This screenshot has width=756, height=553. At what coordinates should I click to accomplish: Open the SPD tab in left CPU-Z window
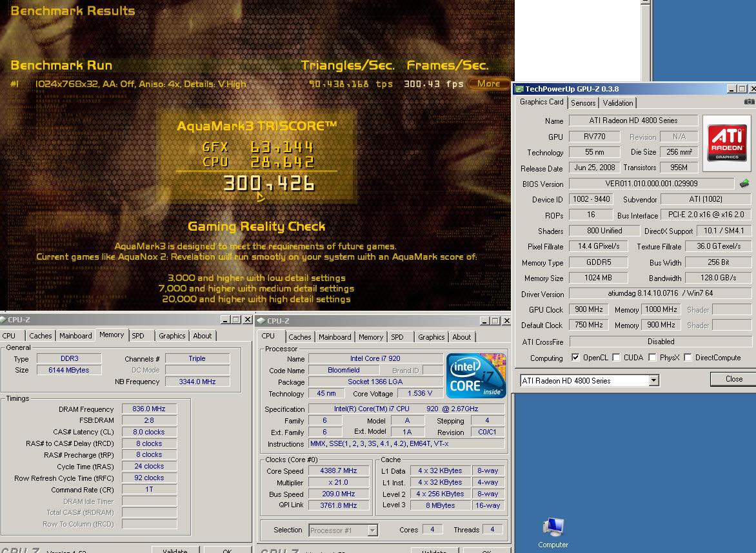click(138, 336)
